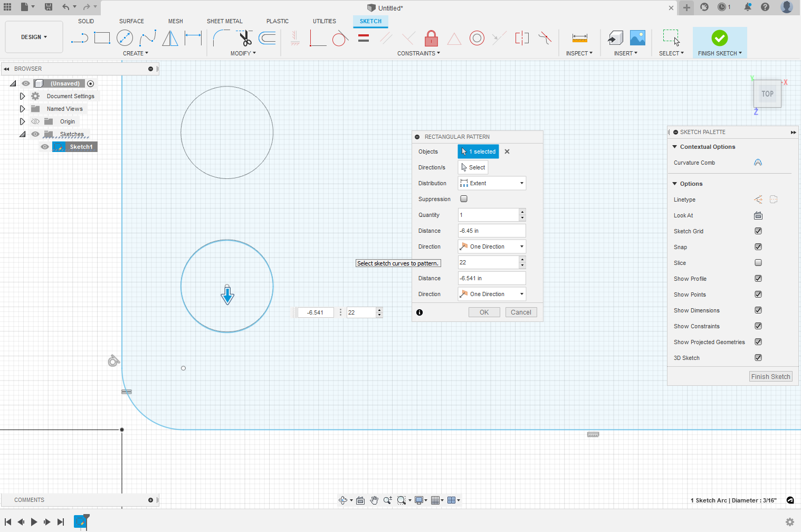Click the Fillet tool icon
Screen dimensions: 801x532
pos(221,38)
